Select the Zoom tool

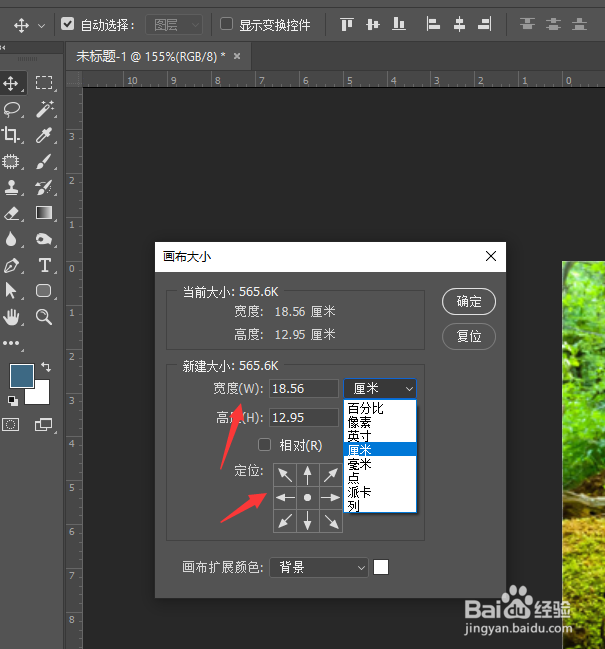(x=44, y=317)
